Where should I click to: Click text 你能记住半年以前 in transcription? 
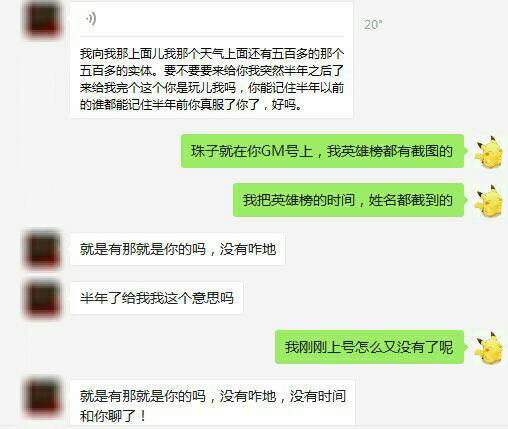[x=296, y=88]
